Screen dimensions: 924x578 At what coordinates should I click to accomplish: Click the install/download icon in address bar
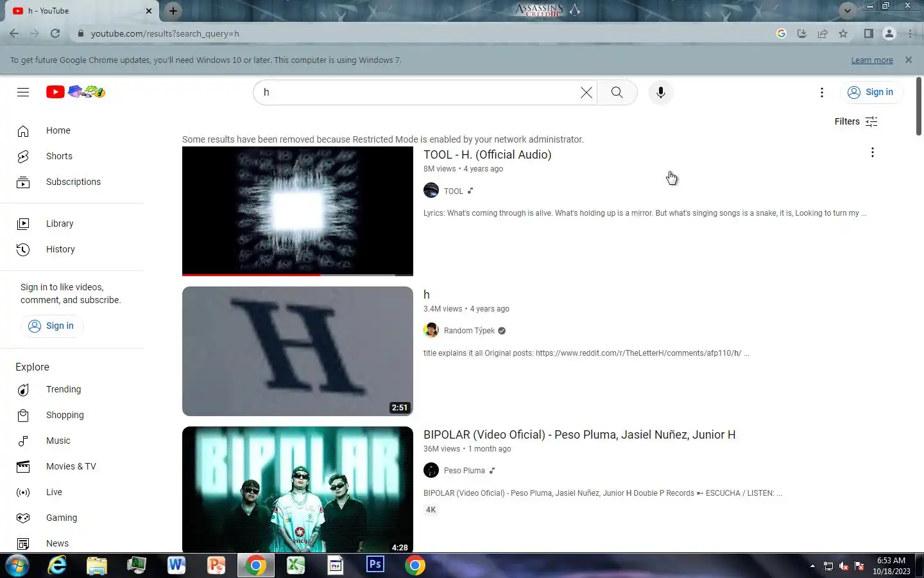(x=802, y=33)
